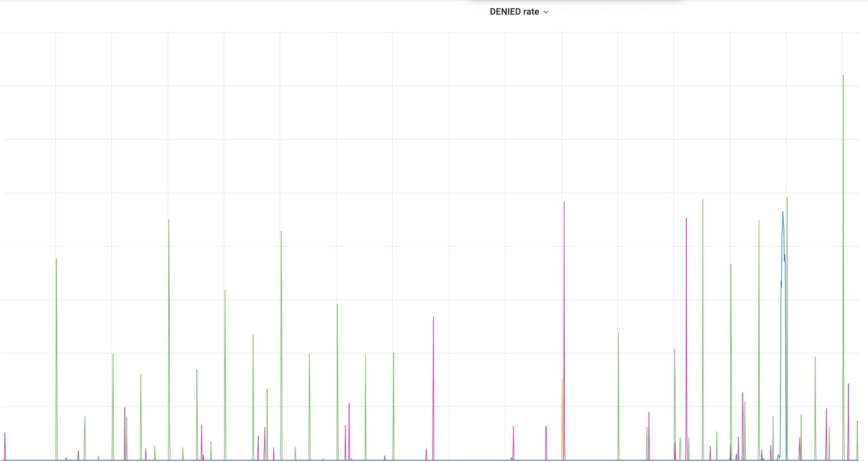This screenshot has height=462, width=868.
Task: Click the chevron next to DENIED rate
Action: pyautogui.click(x=546, y=12)
